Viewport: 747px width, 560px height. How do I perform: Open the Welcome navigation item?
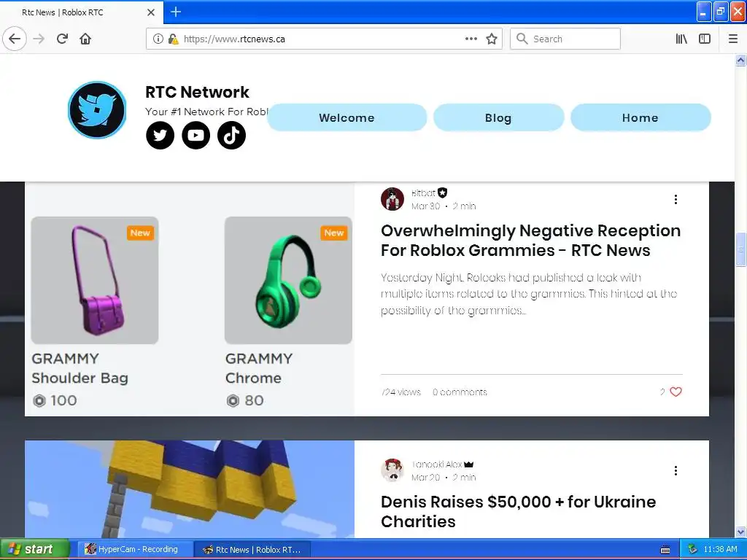(347, 117)
